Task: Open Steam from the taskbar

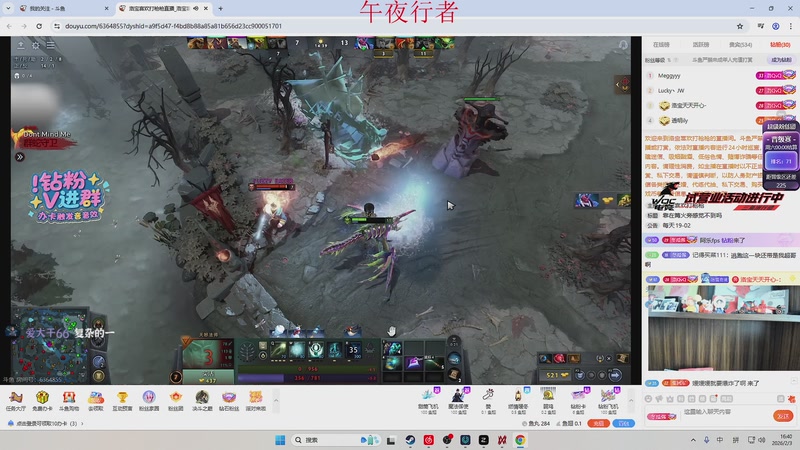Action: point(410,440)
